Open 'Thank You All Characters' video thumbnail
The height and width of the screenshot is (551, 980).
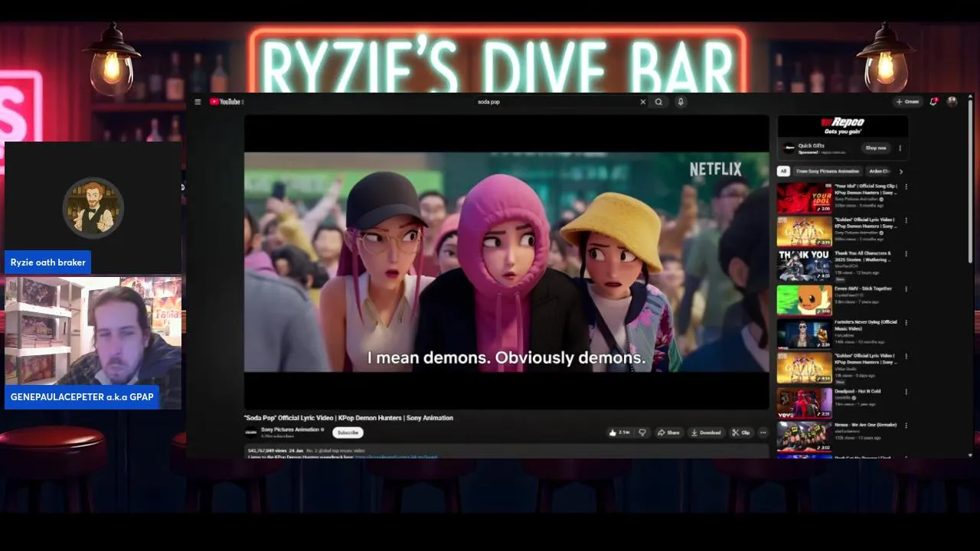pos(805,266)
